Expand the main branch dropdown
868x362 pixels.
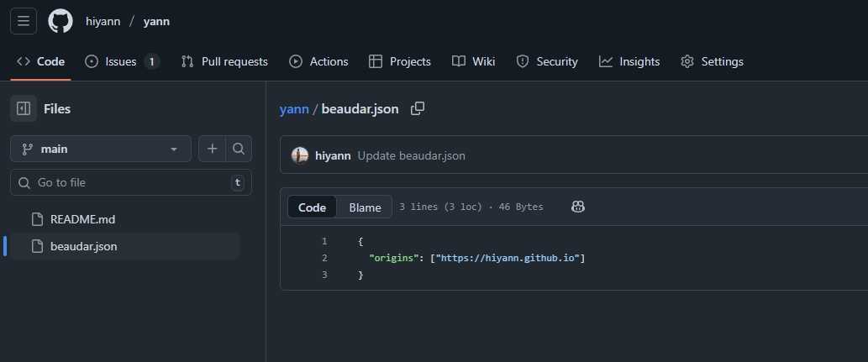click(101, 149)
